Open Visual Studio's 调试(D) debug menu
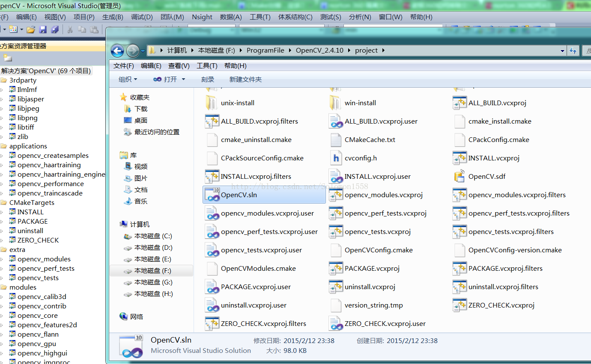 click(142, 17)
